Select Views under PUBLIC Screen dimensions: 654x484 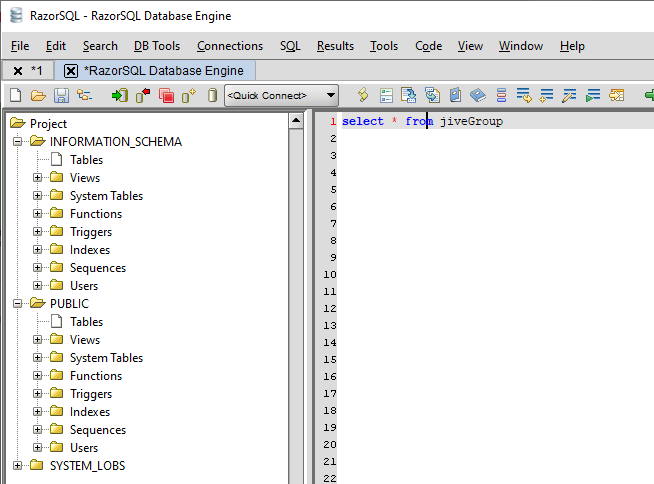(x=85, y=340)
